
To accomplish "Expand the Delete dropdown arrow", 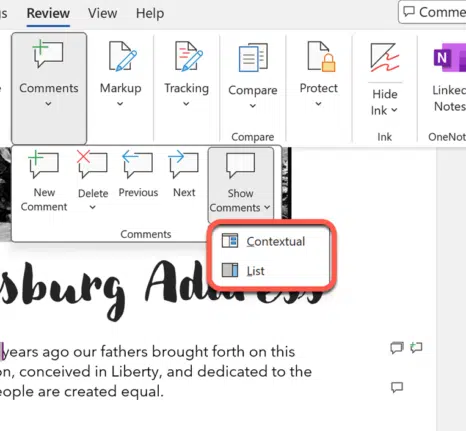I will [x=93, y=207].
